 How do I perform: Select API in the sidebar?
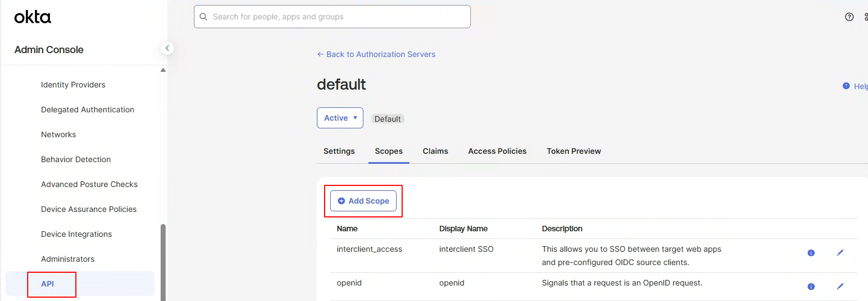click(80, 284)
